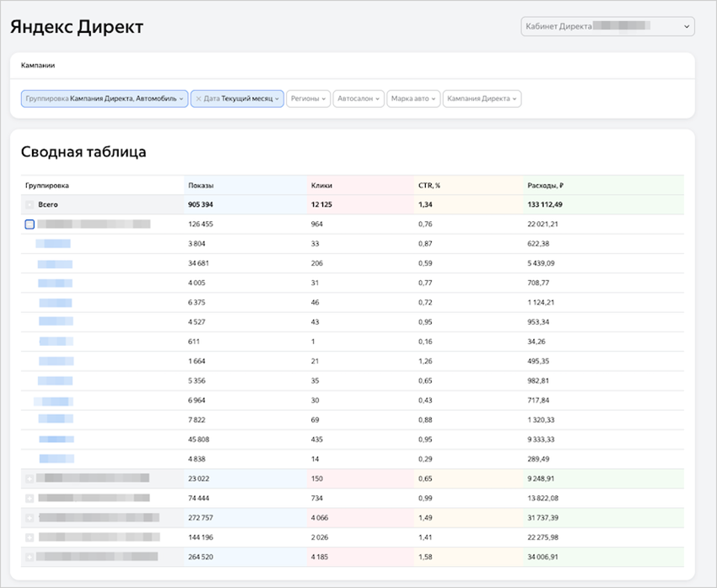Screen dimensions: 717x588
Task: Sort by the CTR, % column header
Action: point(429,186)
